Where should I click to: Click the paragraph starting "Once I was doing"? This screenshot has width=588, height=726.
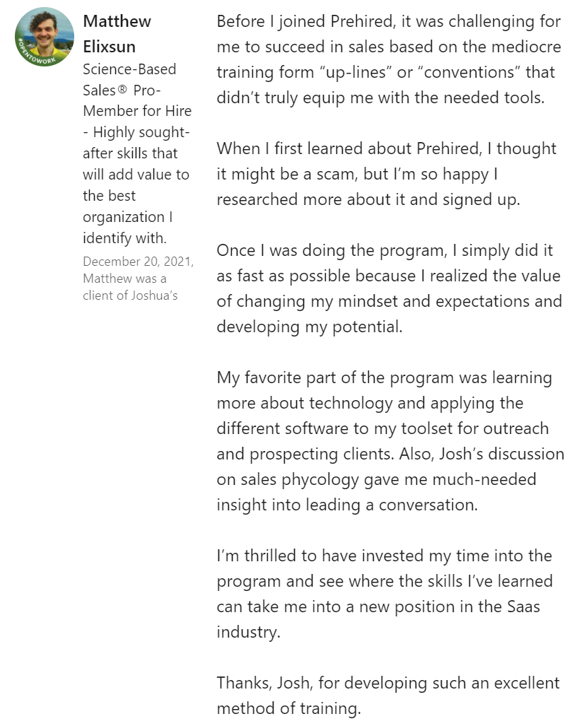click(x=389, y=288)
